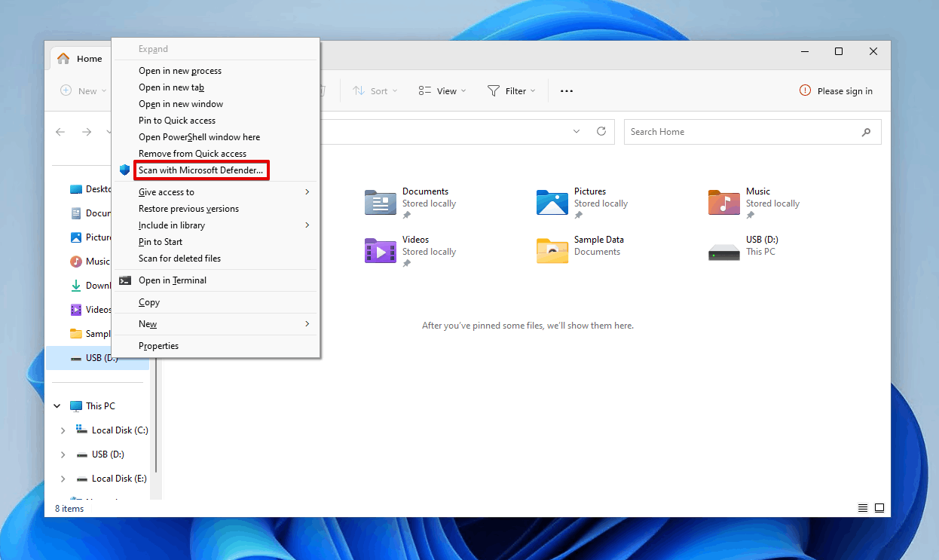Viewport: 939px width, 560px height.
Task: Click the pin icon under Pictures
Action: point(579,216)
